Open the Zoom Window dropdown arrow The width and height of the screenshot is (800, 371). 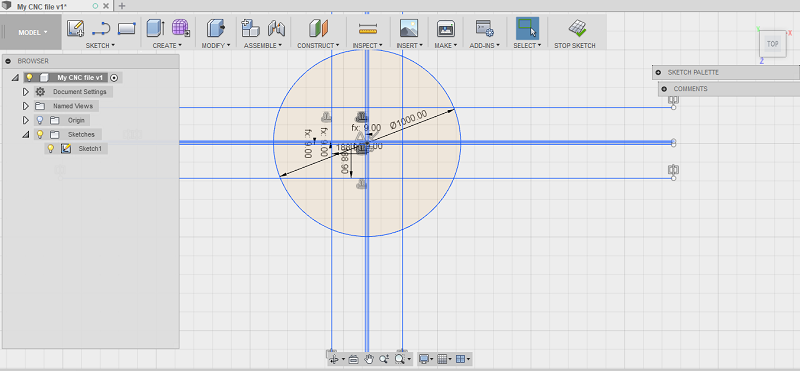coord(409,359)
